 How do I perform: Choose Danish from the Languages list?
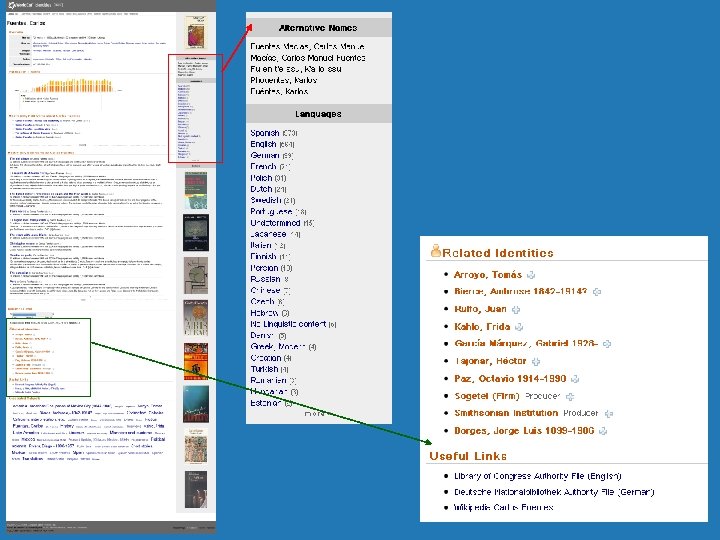pos(262,335)
